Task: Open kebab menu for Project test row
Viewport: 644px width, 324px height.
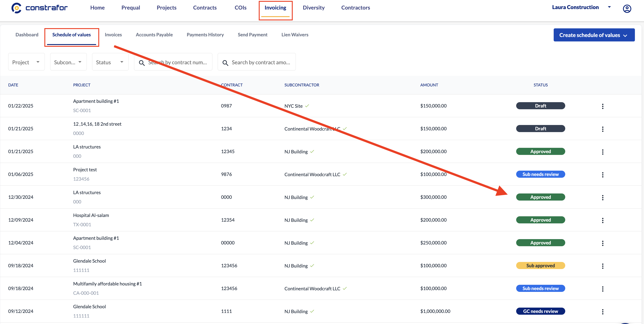Action: pos(603,175)
